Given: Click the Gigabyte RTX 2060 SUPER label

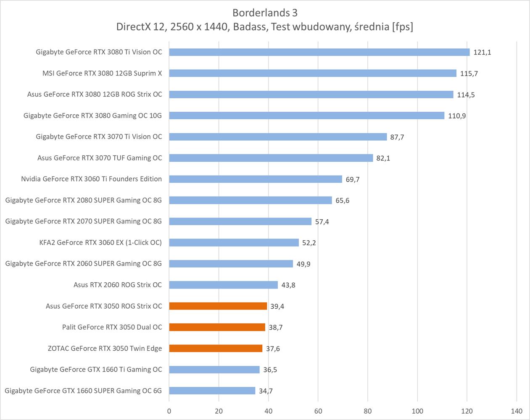Looking at the screenshot, I should 83,263.
